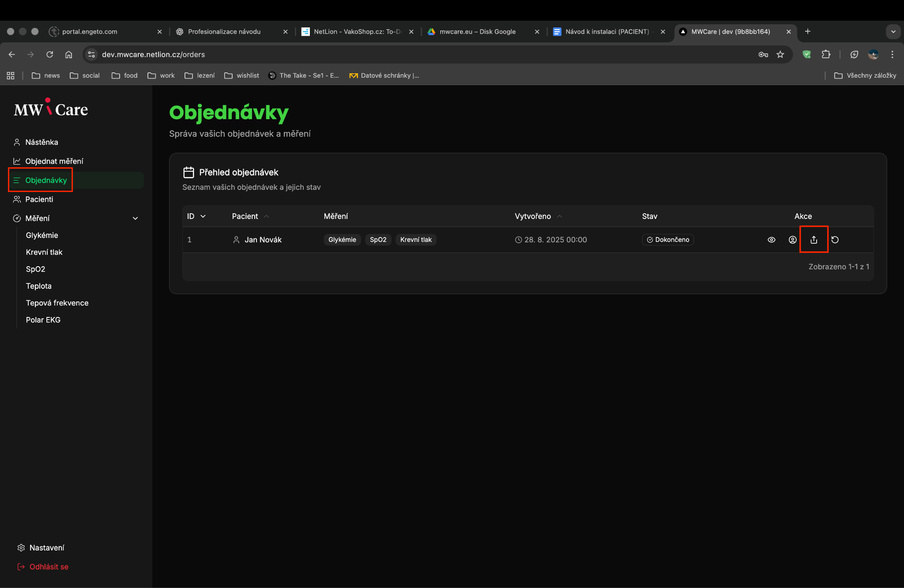The width and height of the screenshot is (904, 588).
Task: Click the Krevní tlak measurement tag
Action: point(415,240)
